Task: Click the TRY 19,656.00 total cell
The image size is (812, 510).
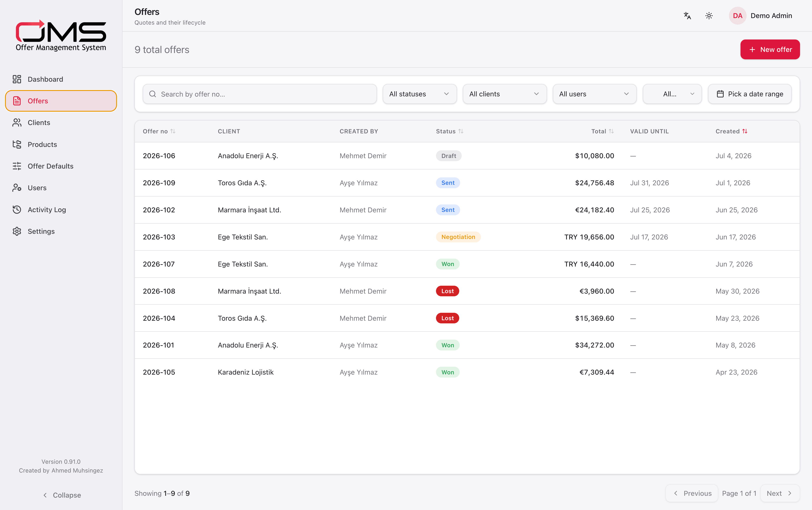Action: coord(589,237)
